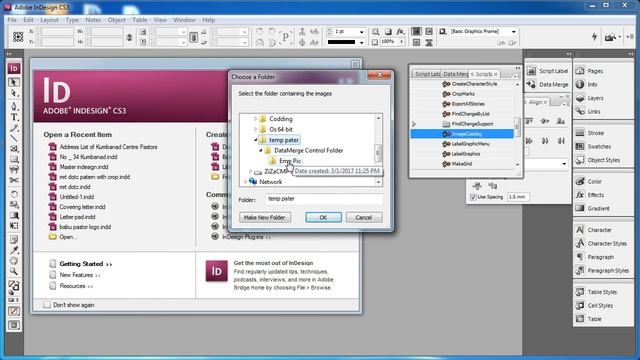
Task: Expand the Os 64 bit folder
Action: click(x=256, y=129)
